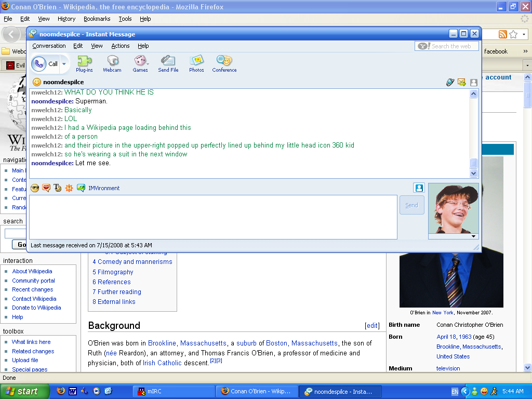This screenshot has width=532, height=399.
Task: Expand hidden tray icons arrow
Action: click(465, 391)
